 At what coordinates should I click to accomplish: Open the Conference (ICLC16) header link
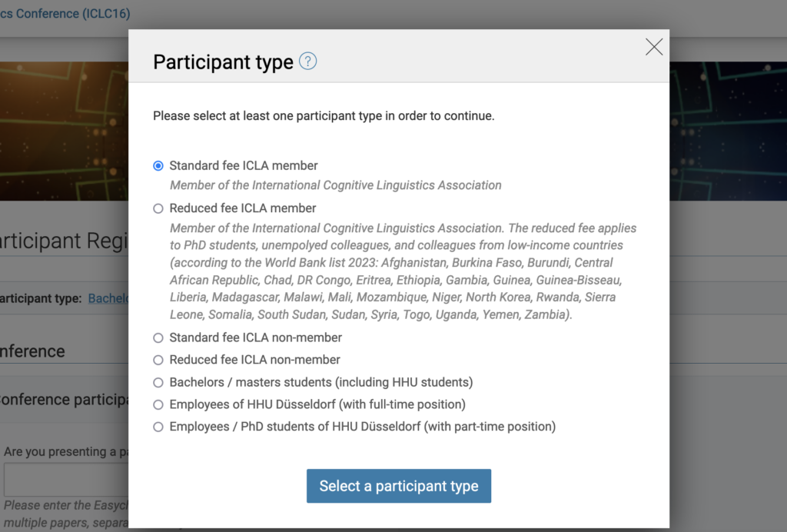(65, 13)
